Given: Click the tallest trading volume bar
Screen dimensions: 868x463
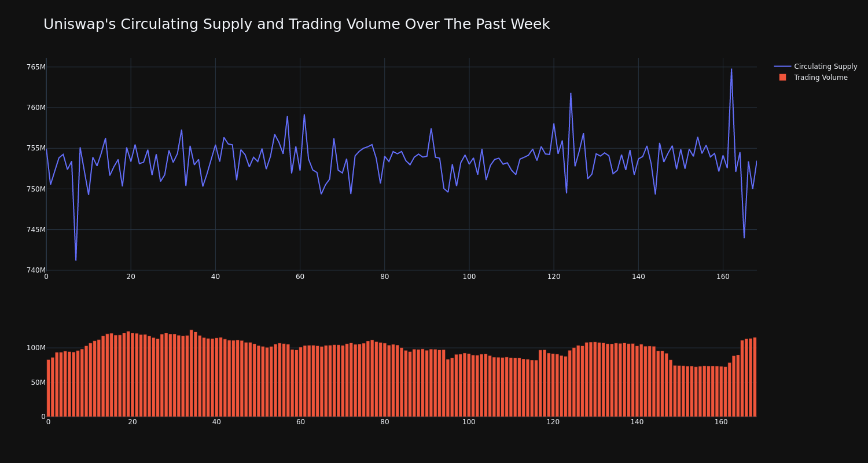Looking at the screenshot, I should pyautogui.click(x=192, y=373).
